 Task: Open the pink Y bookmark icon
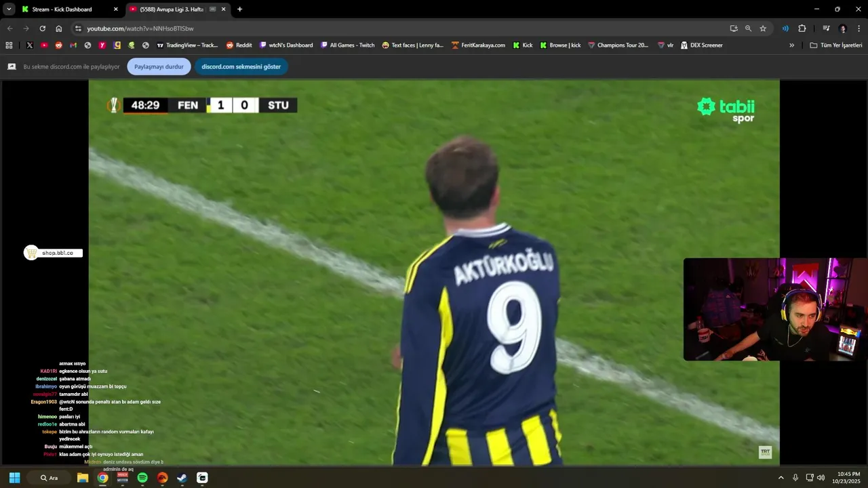coord(102,45)
